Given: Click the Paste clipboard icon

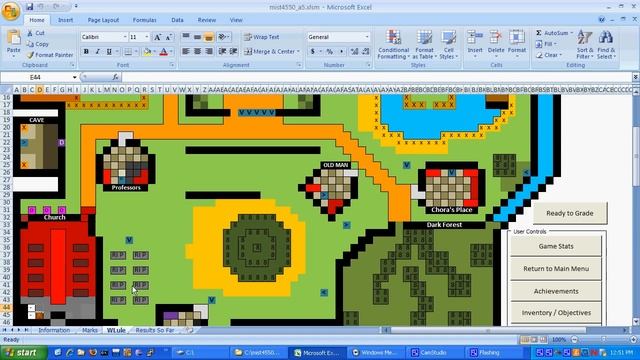Looking at the screenshot, I should pos(13,38).
